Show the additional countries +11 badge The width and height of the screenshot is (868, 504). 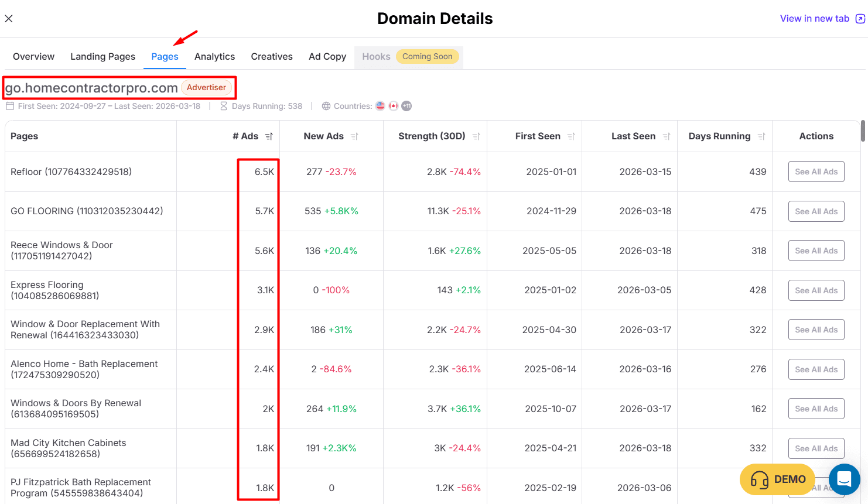406,106
